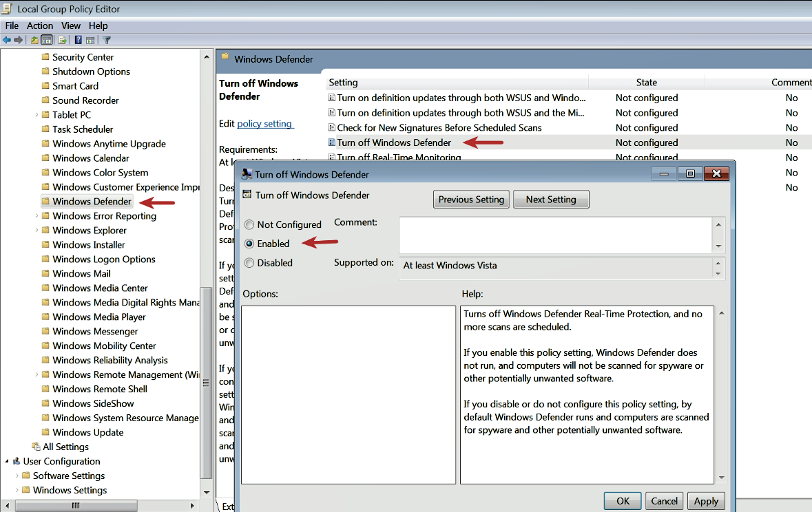Click the Export List toolbar icon
812x512 pixels.
point(63,40)
